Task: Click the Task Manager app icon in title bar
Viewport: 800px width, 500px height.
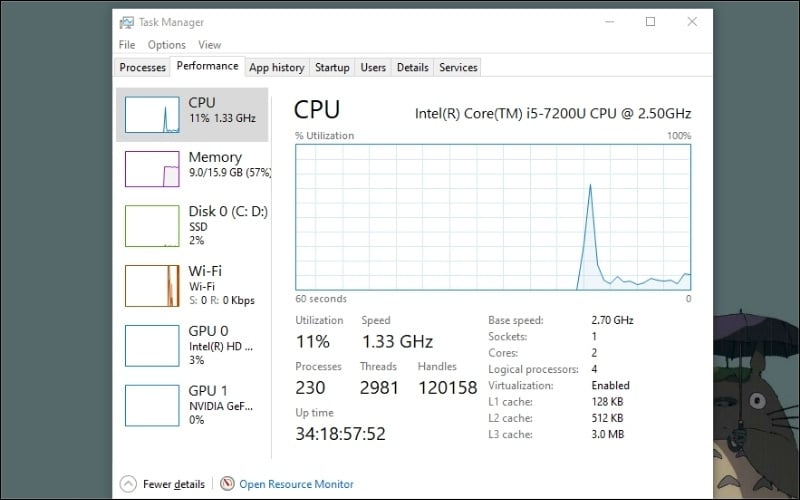Action: coord(127,22)
